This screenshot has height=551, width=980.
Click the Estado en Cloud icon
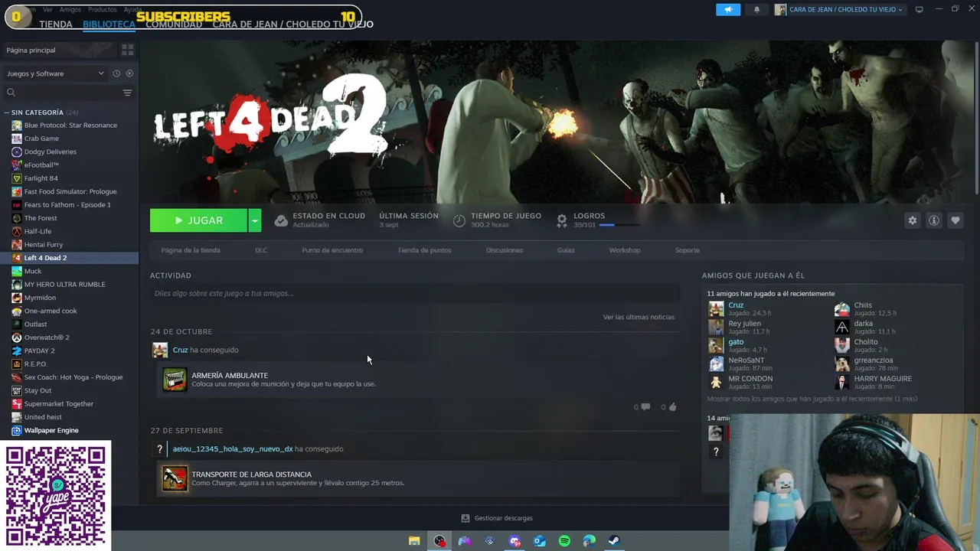click(281, 220)
